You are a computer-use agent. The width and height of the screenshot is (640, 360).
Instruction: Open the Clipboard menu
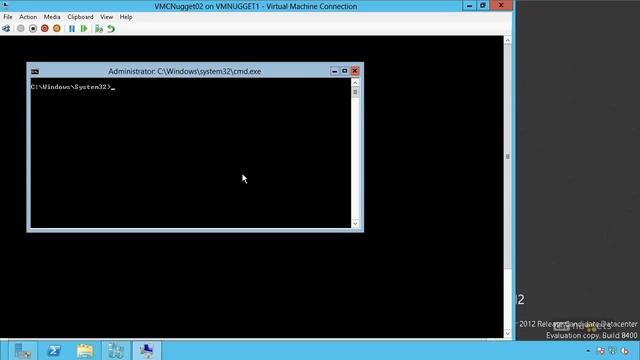(80, 17)
